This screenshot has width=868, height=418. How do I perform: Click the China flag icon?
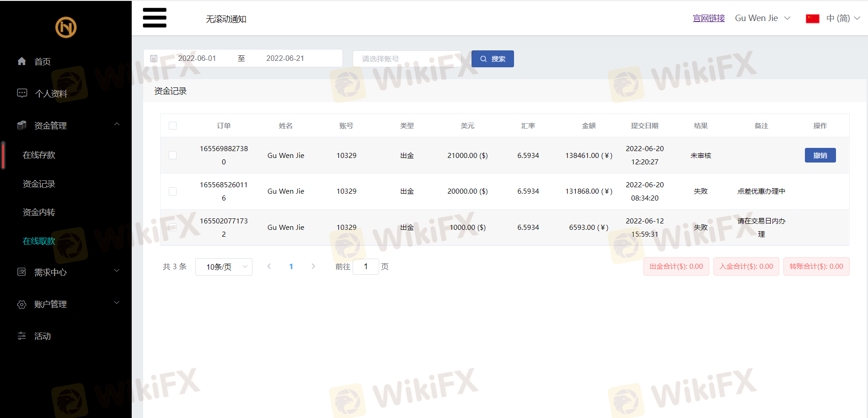click(x=812, y=18)
